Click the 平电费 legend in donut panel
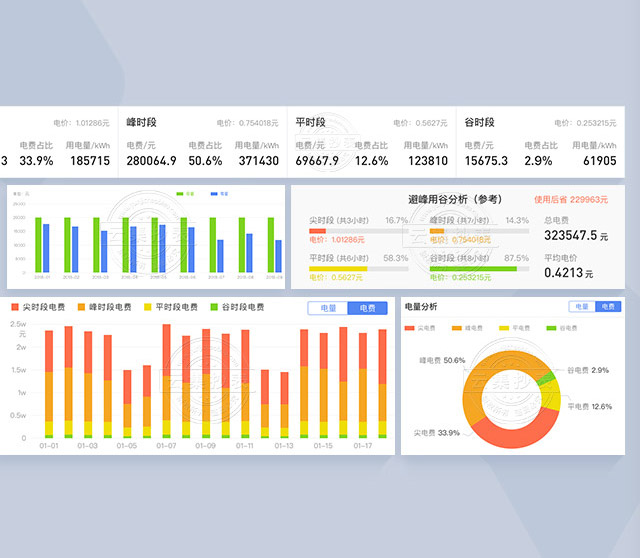The image size is (640, 558). coord(516,328)
